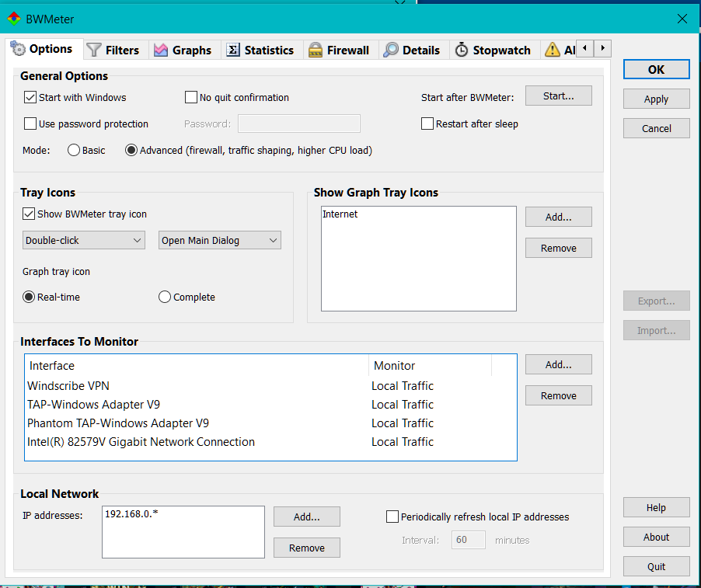Click Interface column header
Screen dimensions: 701x588
[197, 366]
